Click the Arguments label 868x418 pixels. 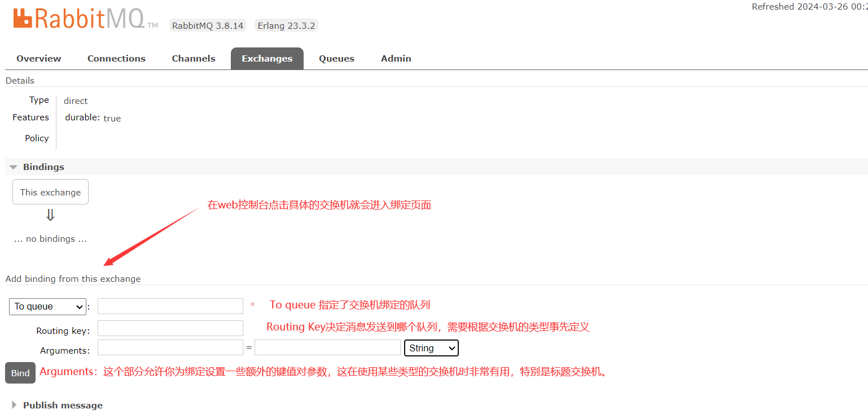(x=65, y=351)
